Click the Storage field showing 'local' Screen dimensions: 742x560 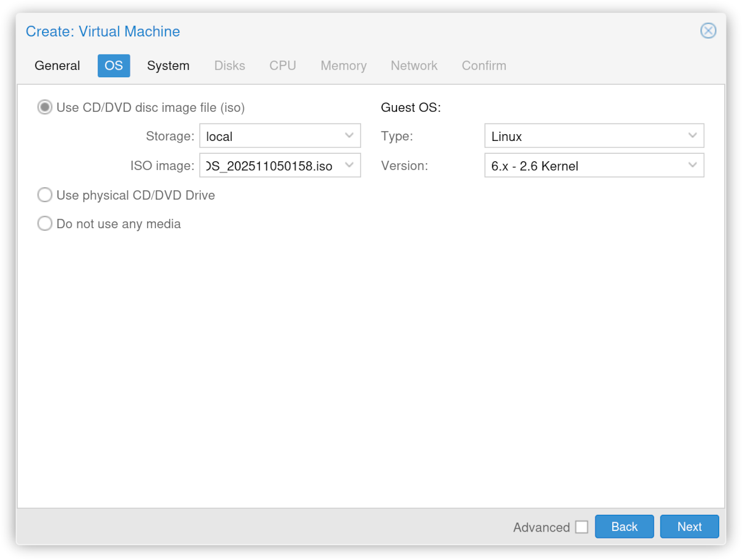[272, 135]
